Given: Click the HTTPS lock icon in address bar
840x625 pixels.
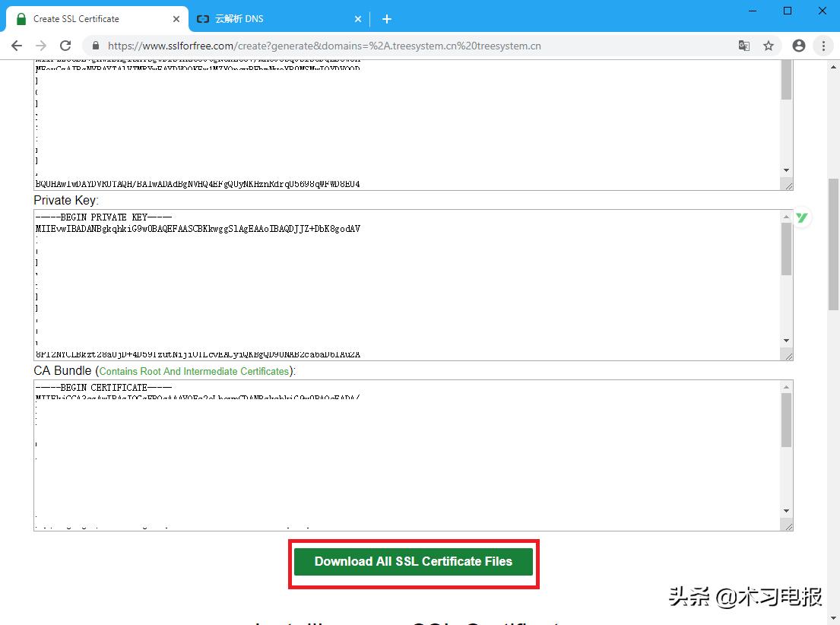Looking at the screenshot, I should point(95,46).
